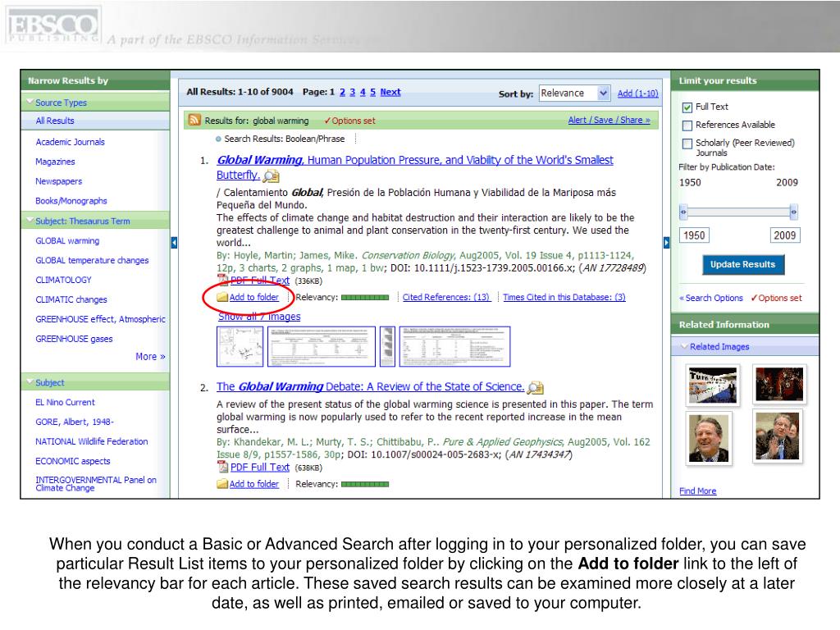840x630 pixels.
Task: Open Alert / Save / Share menu link
Action: coord(609,120)
